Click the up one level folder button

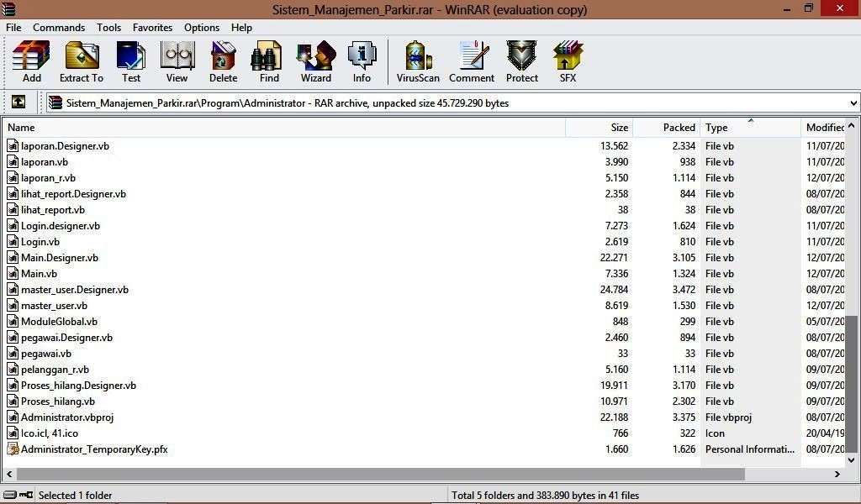tap(18, 102)
